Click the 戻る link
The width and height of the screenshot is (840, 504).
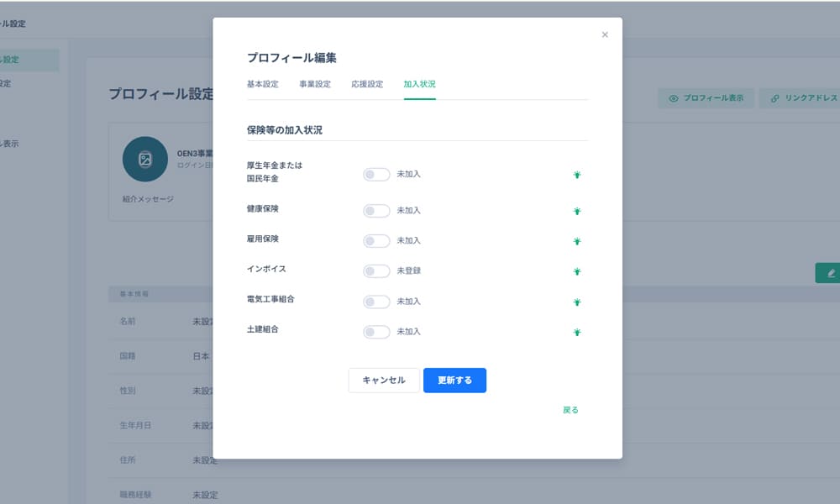coord(570,410)
